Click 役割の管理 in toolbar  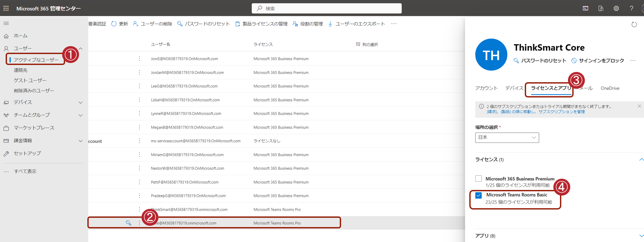tap(308, 24)
